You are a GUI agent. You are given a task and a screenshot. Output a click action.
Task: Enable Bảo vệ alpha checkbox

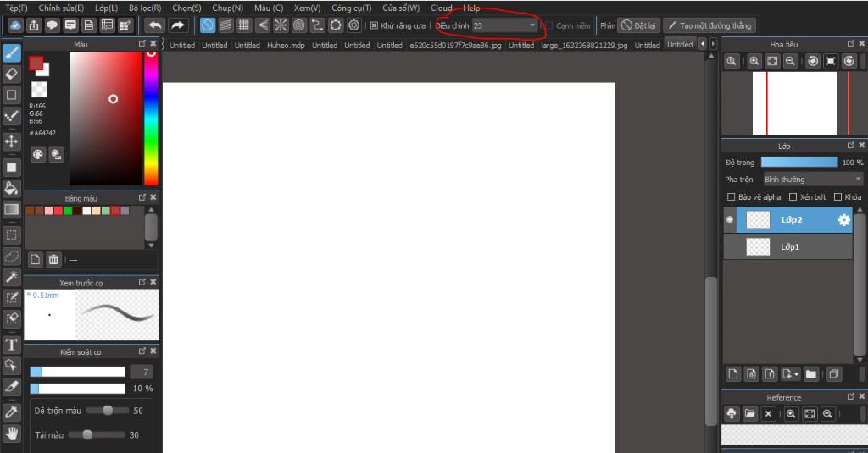tap(731, 197)
